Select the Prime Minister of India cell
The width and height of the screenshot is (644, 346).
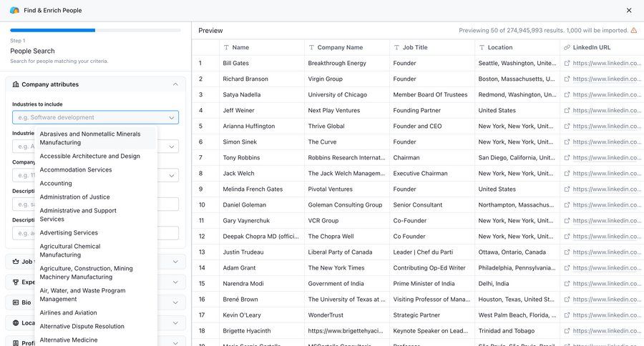[x=432, y=284]
